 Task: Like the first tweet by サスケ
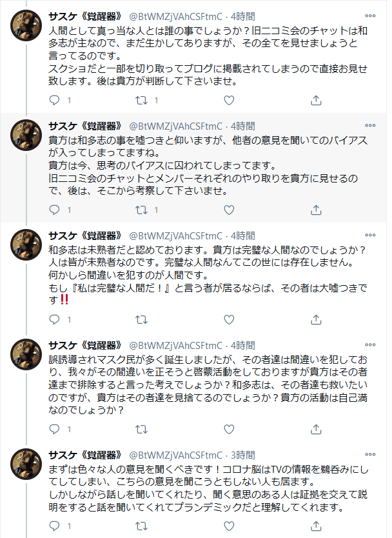click(x=228, y=100)
